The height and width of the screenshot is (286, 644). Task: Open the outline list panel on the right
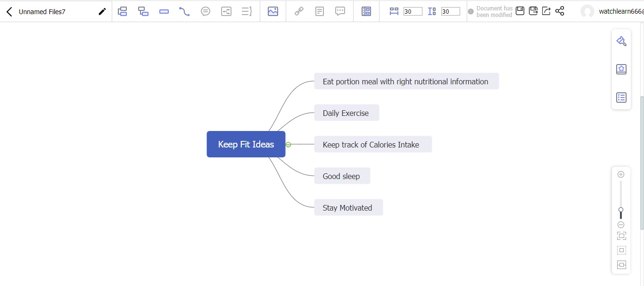621,98
